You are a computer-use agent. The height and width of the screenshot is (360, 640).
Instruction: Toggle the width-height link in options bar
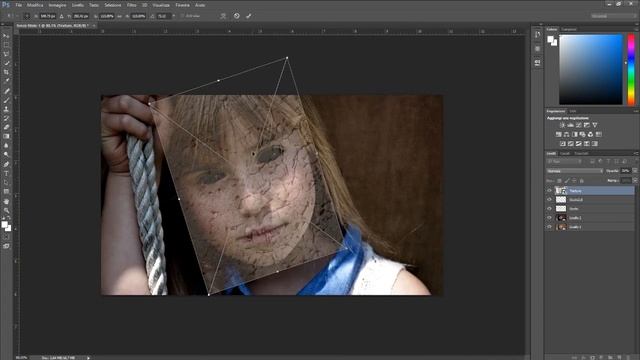click(120, 16)
